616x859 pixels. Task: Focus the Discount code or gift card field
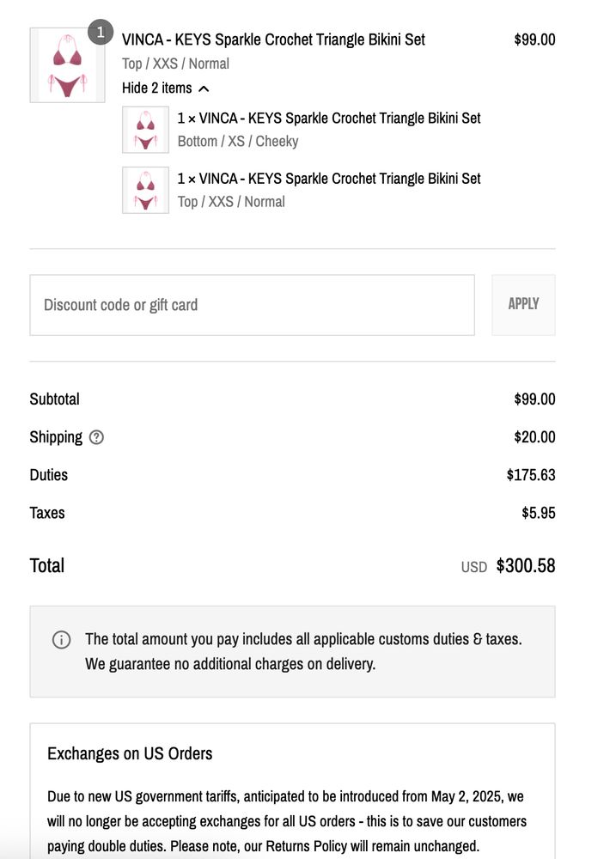252,305
